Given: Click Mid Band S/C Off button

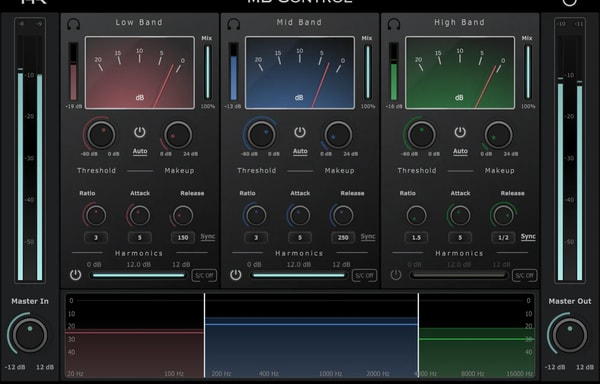Looking at the screenshot, I should click(x=364, y=275).
